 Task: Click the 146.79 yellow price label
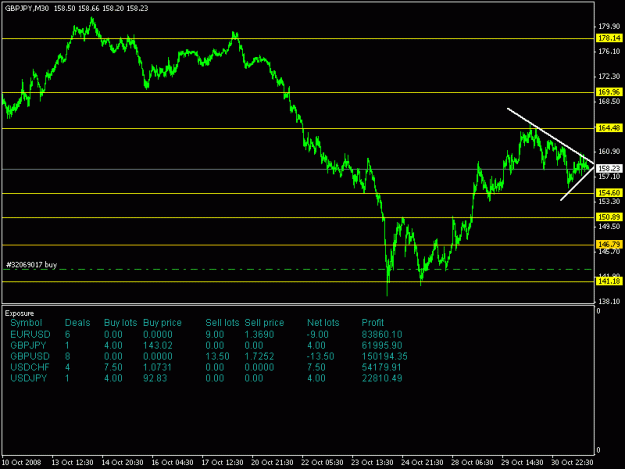609,244
